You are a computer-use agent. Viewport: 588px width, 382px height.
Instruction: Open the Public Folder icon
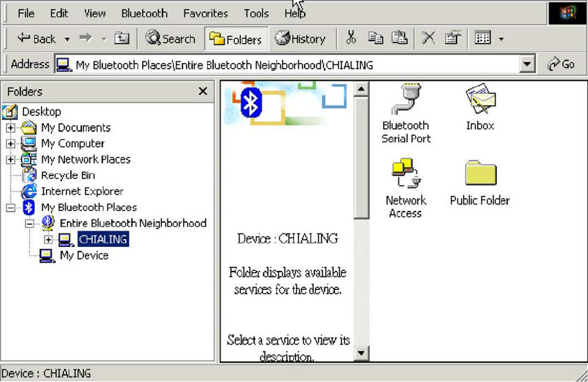[480, 183]
